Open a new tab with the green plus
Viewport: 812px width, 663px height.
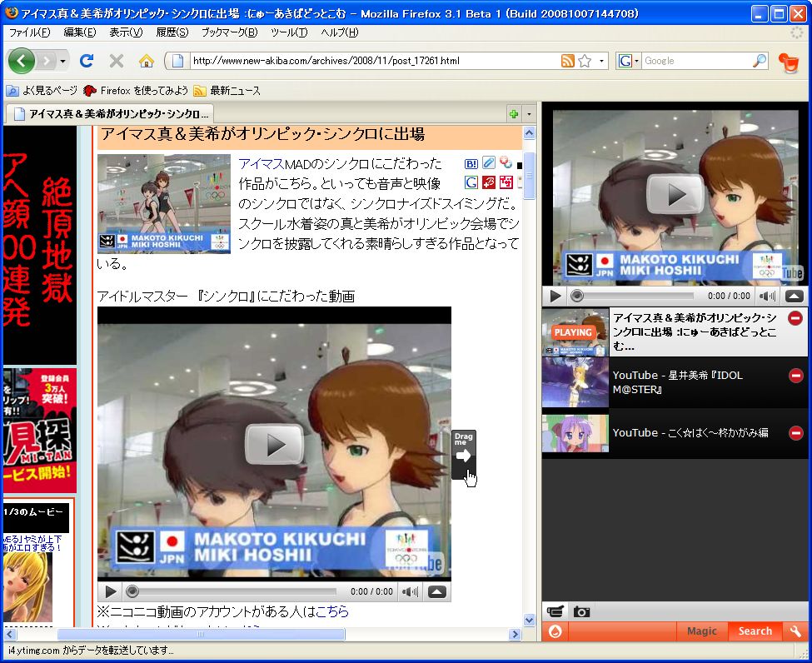pyautogui.click(x=514, y=114)
